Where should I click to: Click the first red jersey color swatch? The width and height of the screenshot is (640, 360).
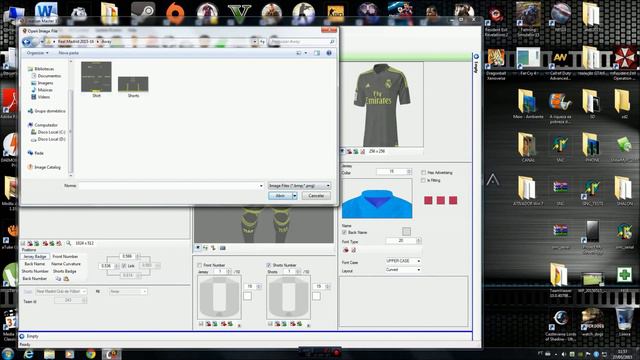point(428,200)
